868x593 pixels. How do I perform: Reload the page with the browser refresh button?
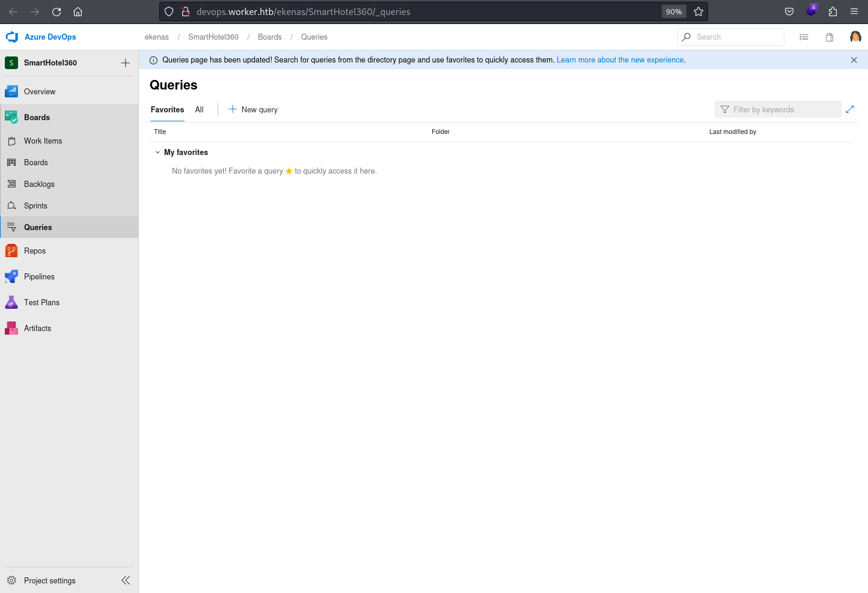(x=57, y=11)
